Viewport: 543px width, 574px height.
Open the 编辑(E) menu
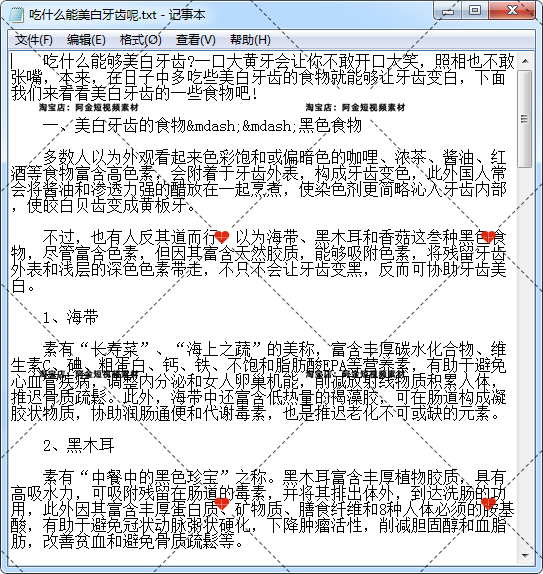86,40
